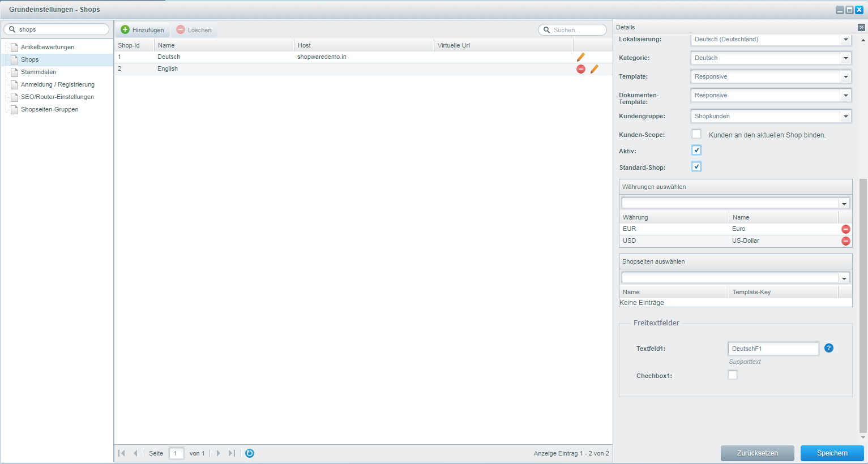Click Zurücksetzen to reset form
868x464 pixels.
(x=758, y=453)
